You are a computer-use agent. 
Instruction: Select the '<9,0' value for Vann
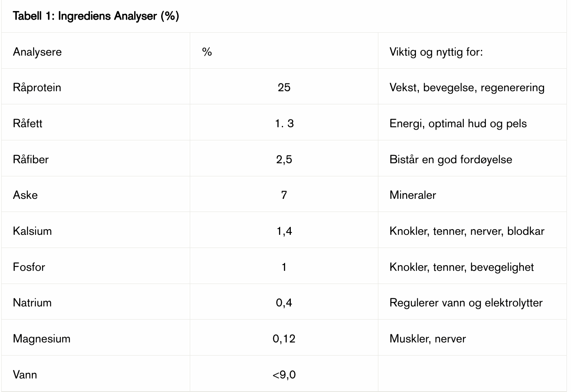pos(284,374)
